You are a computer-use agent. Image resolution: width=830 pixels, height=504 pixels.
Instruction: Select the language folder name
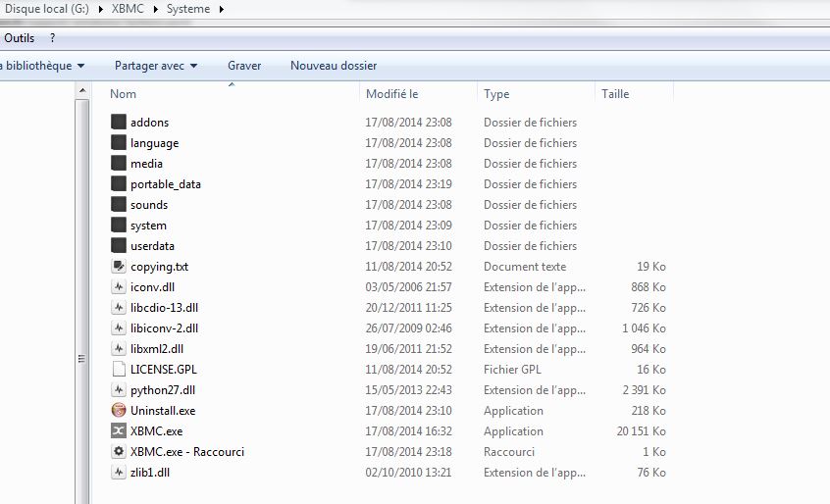(155, 143)
